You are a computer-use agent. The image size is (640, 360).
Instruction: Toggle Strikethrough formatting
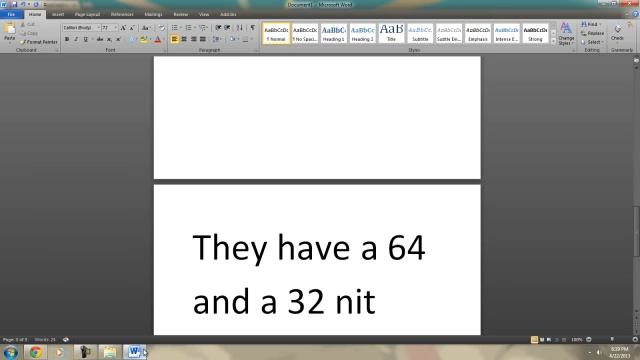pyautogui.click(x=100, y=39)
